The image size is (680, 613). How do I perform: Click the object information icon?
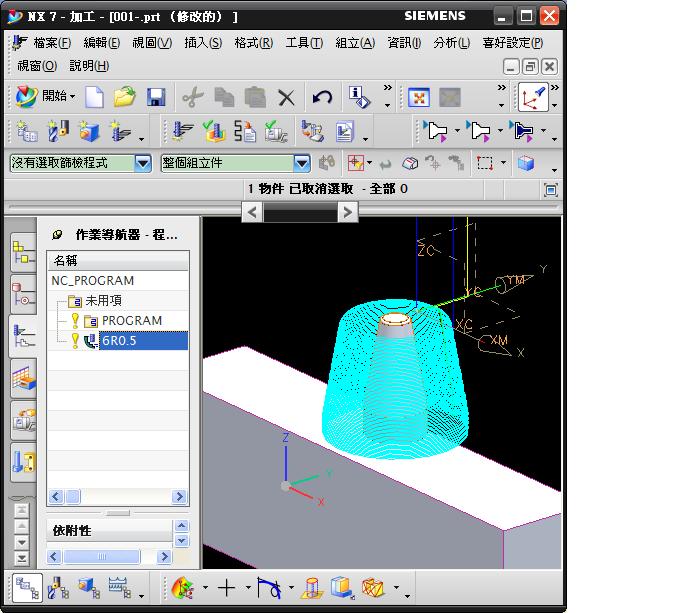359,97
